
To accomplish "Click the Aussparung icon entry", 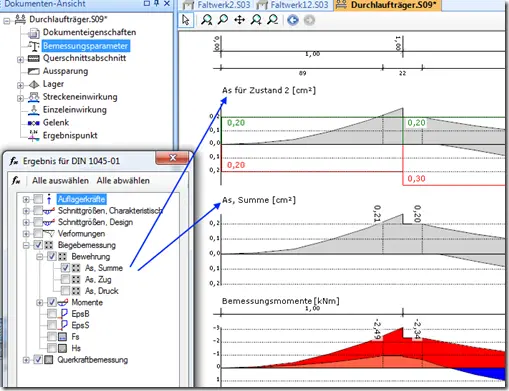I will pyautogui.click(x=33, y=71).
